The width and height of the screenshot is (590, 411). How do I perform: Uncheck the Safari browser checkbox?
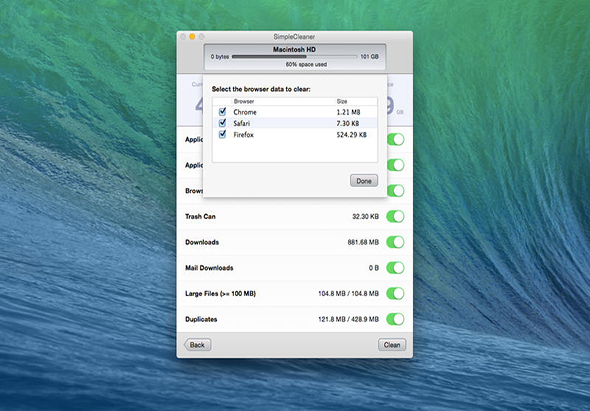pos(222,123)
